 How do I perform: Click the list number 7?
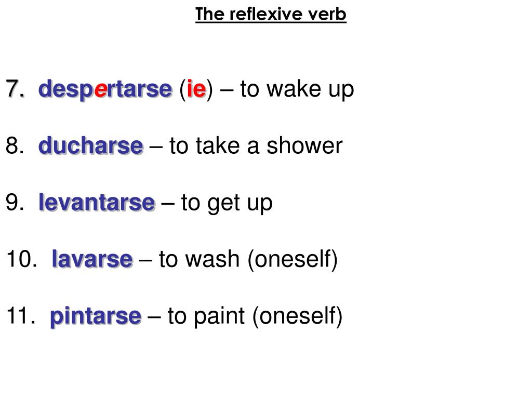[15, 89]
